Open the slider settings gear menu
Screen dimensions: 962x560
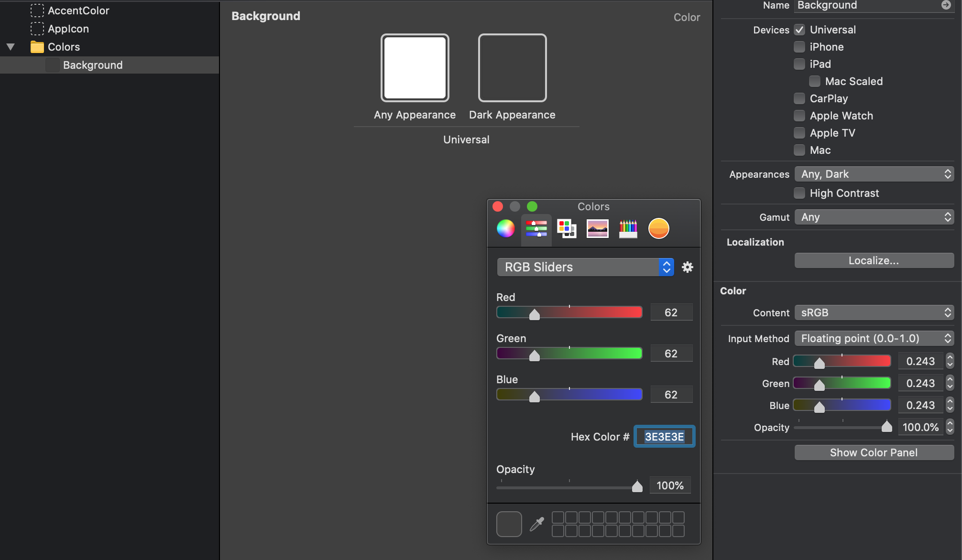(687, 267)
